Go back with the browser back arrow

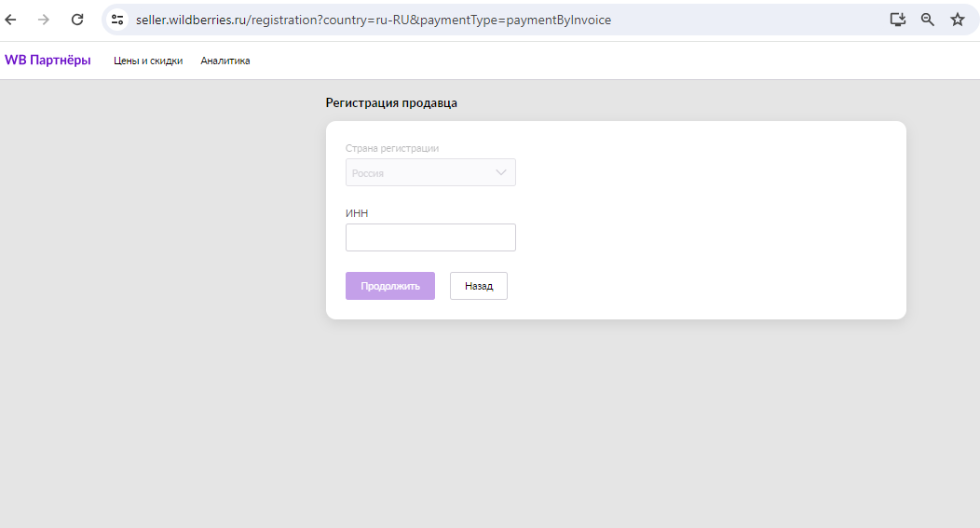10,20
